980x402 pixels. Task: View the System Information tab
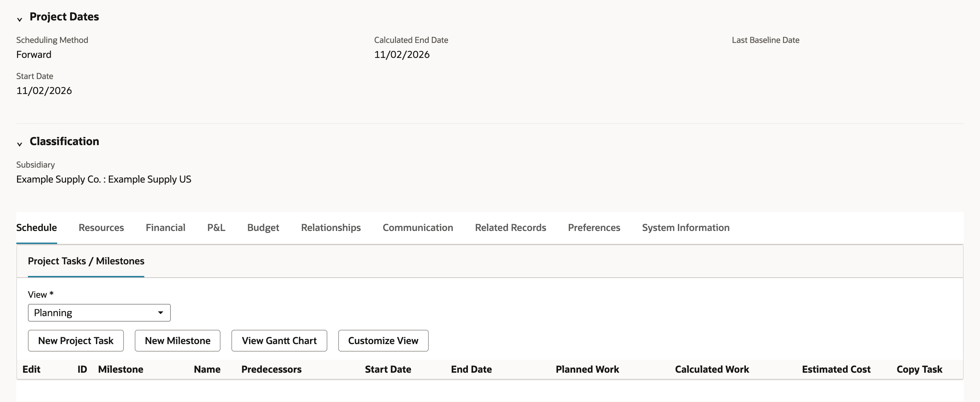click(x=686, y=228)
